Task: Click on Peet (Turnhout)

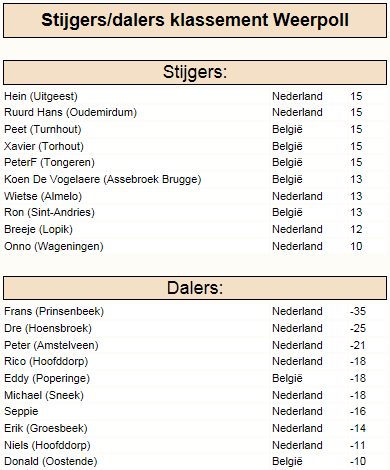Action: [x=43, y=129]
